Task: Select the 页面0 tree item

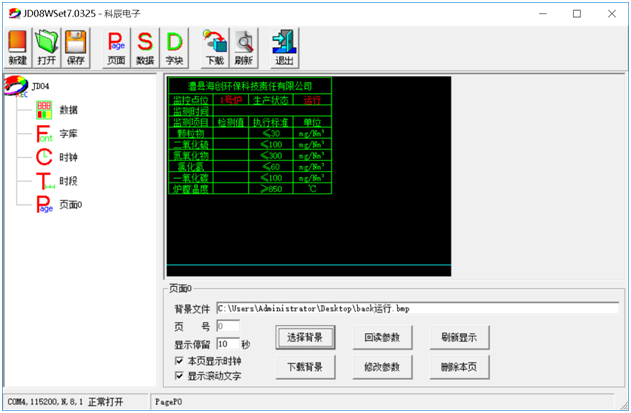Action: click(70, 204)
